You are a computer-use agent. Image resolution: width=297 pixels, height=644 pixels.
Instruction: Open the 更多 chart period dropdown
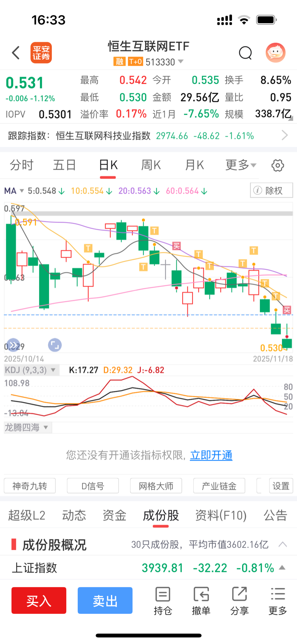(x=241, y=165)
